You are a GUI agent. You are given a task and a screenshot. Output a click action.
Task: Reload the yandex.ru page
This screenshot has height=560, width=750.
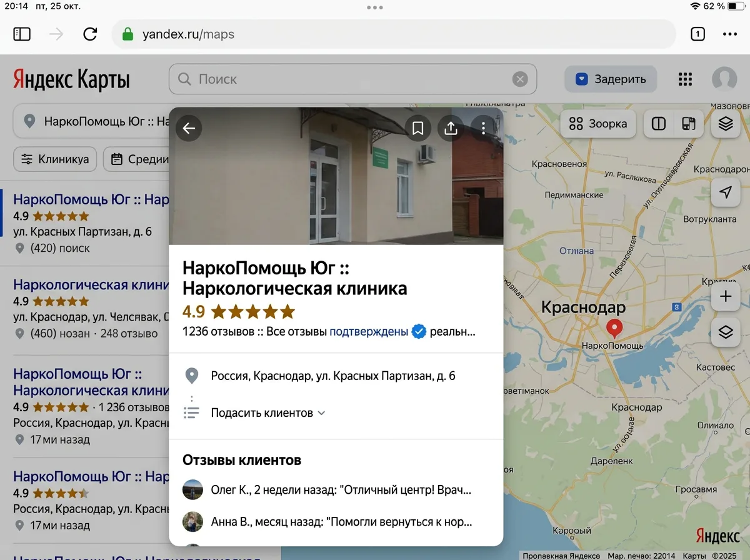90,34
